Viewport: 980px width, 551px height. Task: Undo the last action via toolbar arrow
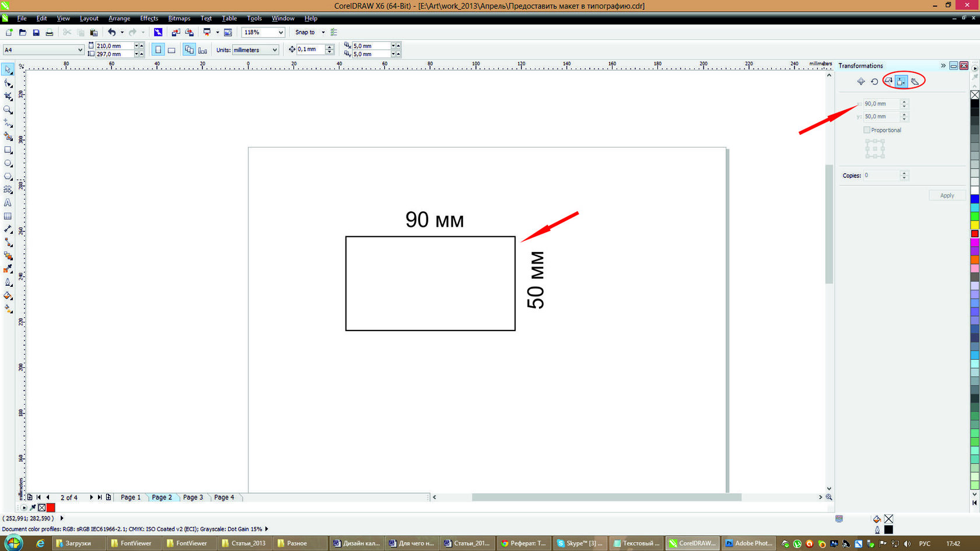(111, 33)
